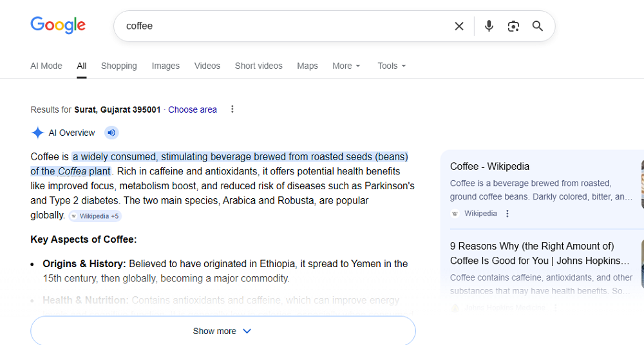Click the magnifying glass search icon
Image resolution: width=644 pixels, height=345 pixels.
[538, 26]
